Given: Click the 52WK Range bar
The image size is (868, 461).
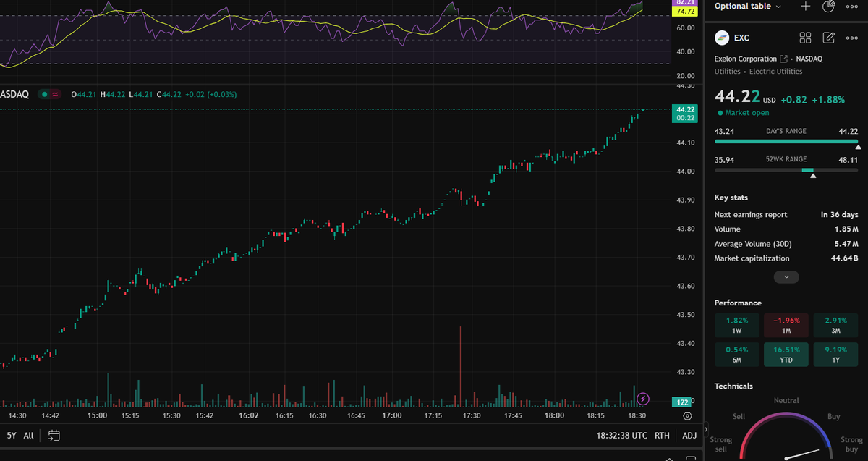Looking at the screenshot, I should click(x=786, y=170).
